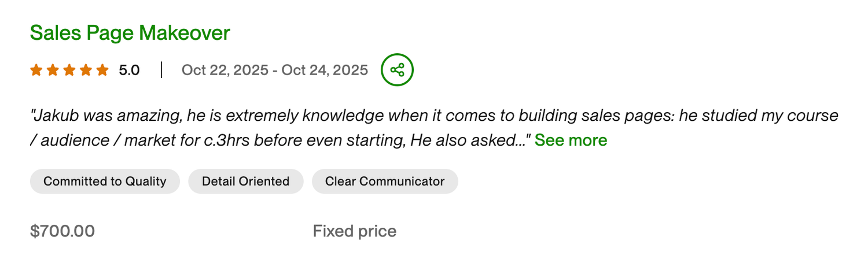
Task: Select the Clear Communicator tag
Action: [x=385, y=181]
